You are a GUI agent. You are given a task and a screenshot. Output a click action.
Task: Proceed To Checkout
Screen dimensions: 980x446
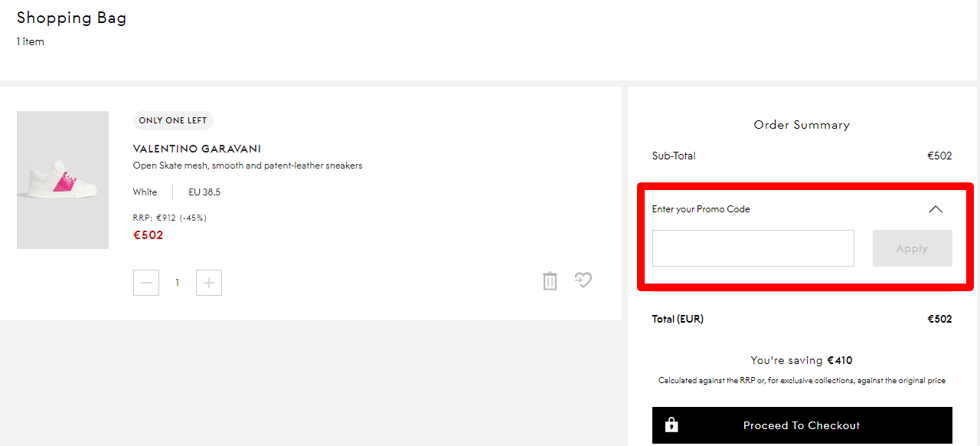tap(802, 425)
